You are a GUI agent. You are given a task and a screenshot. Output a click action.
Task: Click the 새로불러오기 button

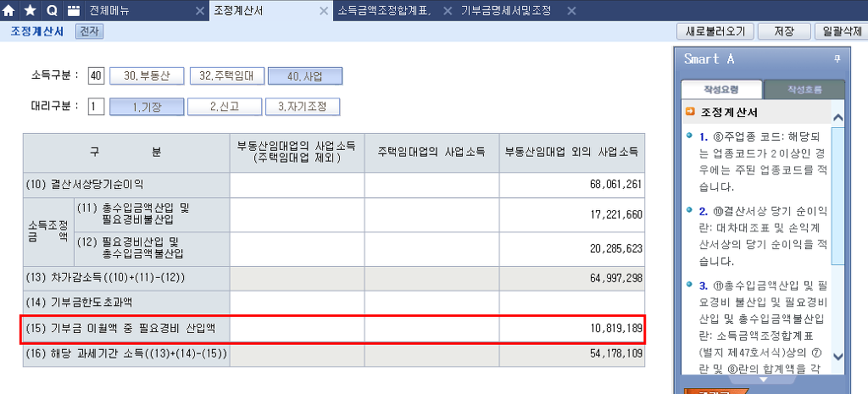715,31
